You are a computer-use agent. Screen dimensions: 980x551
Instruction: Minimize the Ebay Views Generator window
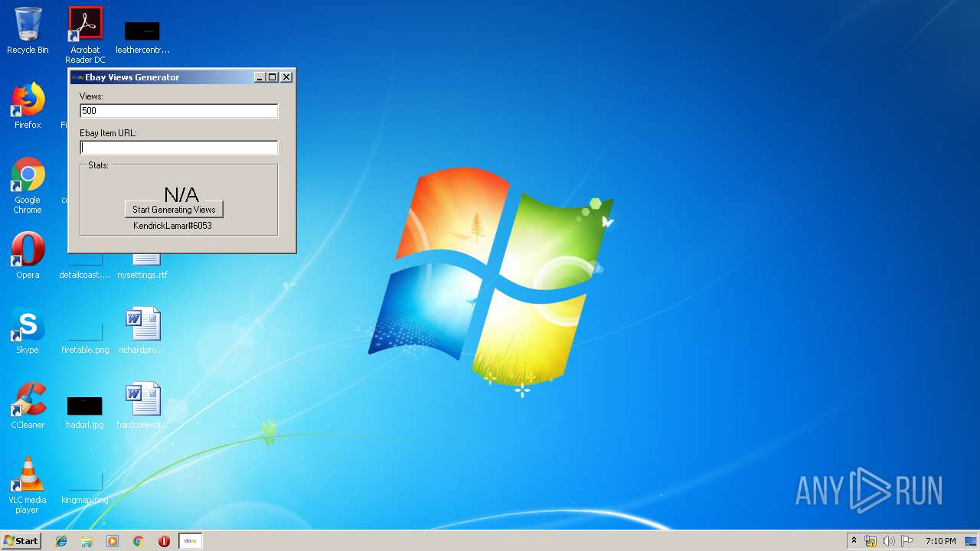260,77
